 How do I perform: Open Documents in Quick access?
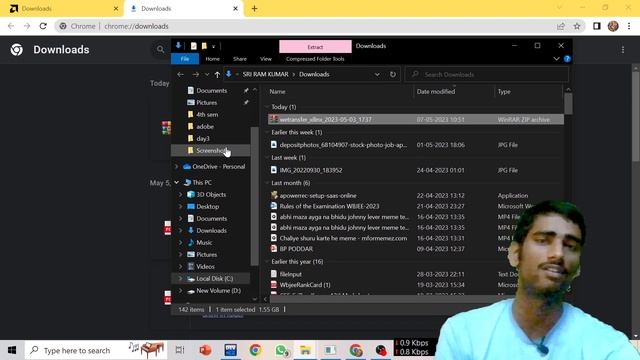click(211, 91)
